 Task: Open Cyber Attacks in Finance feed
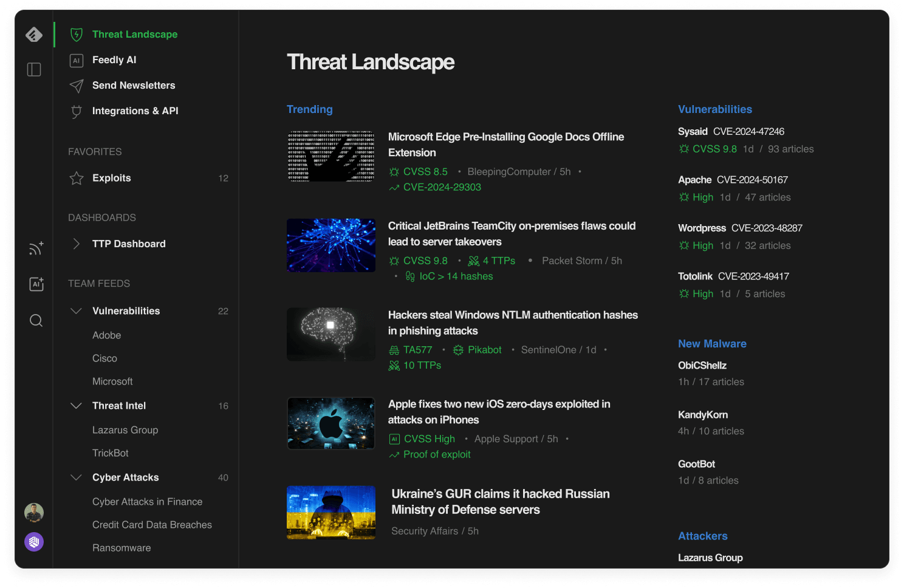[x=148, y=502]
